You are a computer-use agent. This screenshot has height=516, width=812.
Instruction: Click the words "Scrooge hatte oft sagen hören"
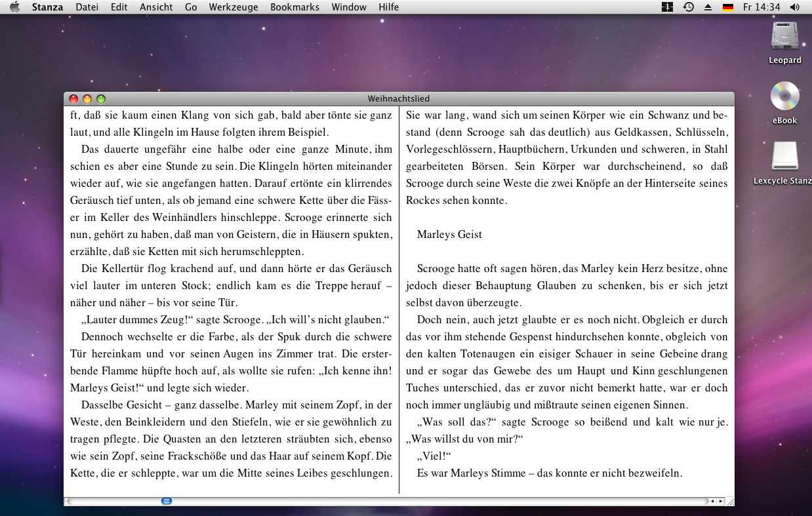coord(487,268)
